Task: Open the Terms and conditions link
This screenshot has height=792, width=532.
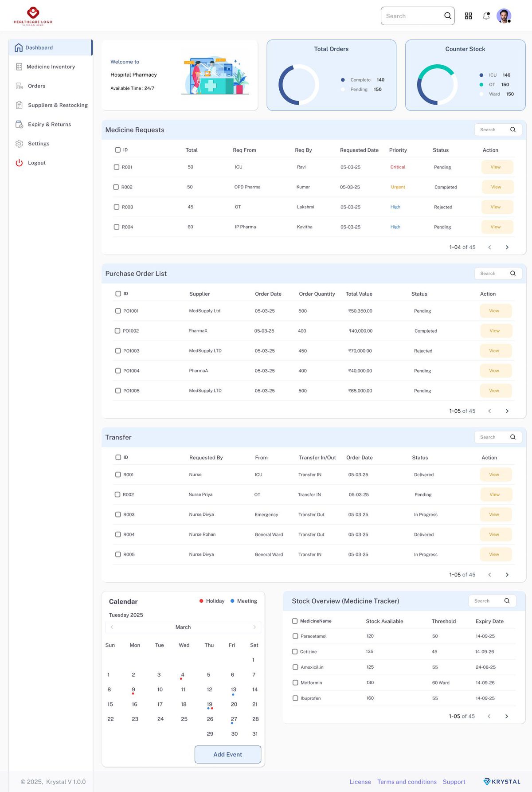Action: tap(407, 782)
